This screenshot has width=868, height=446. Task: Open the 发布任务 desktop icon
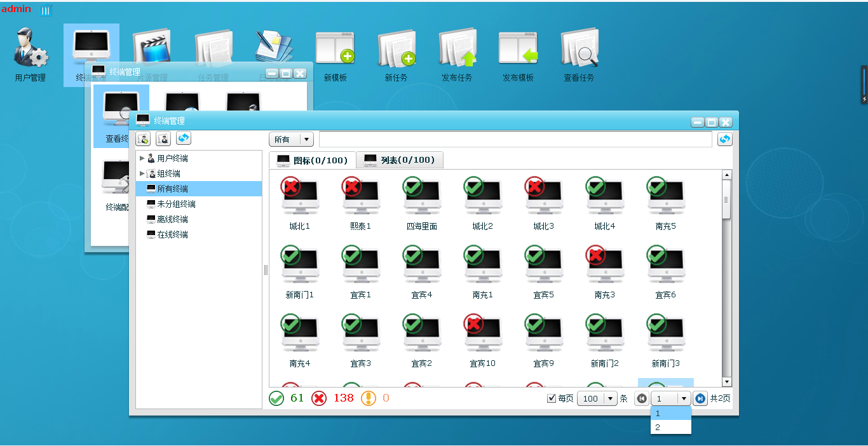pos(457,55)
